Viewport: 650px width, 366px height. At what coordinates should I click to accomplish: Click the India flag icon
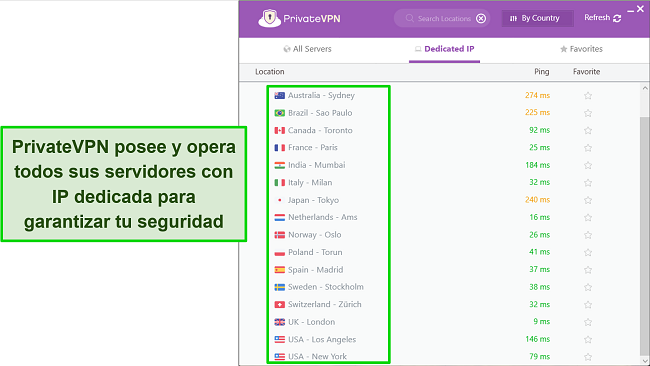(x=280, y=165)
